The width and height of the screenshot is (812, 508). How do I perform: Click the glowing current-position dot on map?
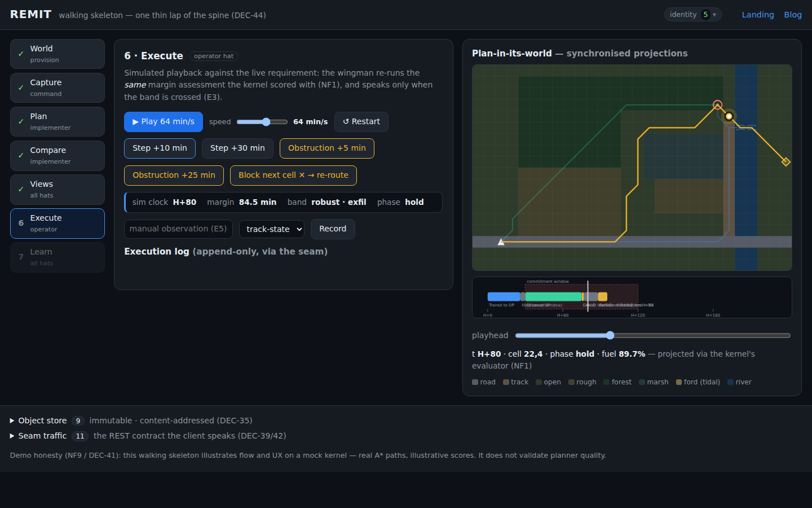tap(729, 116)
